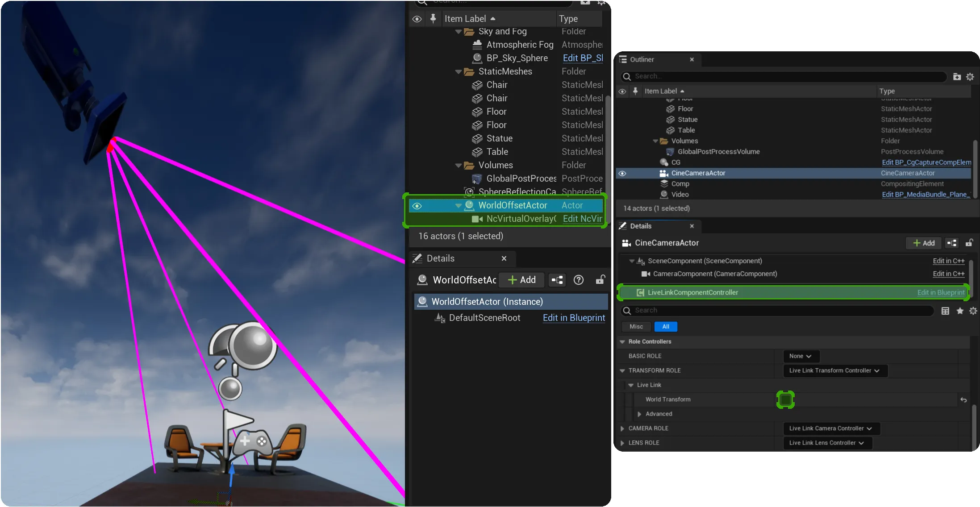Select the Table mesh icon in left Outliner

477,152
